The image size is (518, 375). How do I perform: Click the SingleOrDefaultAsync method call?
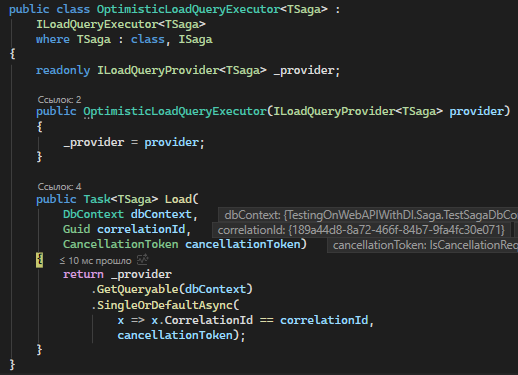pyautogui.click(x=165, y=305)
